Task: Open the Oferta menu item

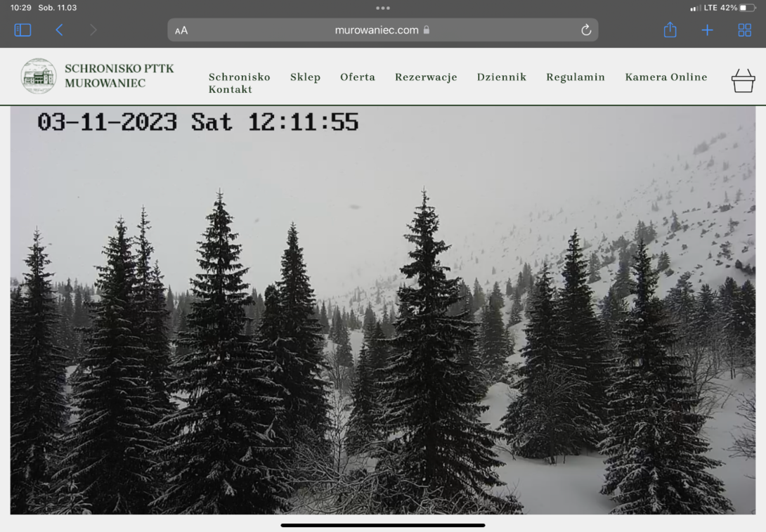Action: (x=358, y=77)
